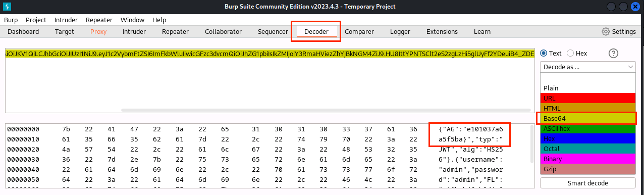
Task: Switch to the Extensions tab
Action: click(442, 31)
